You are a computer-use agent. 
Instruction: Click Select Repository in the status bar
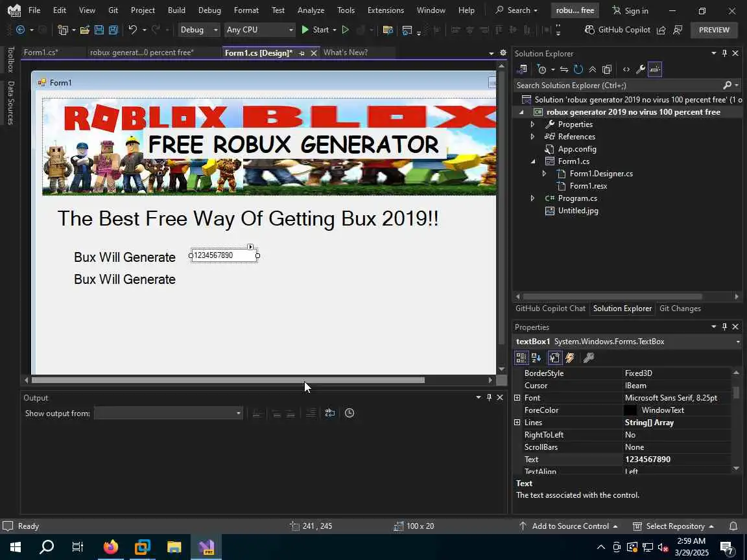673,526
